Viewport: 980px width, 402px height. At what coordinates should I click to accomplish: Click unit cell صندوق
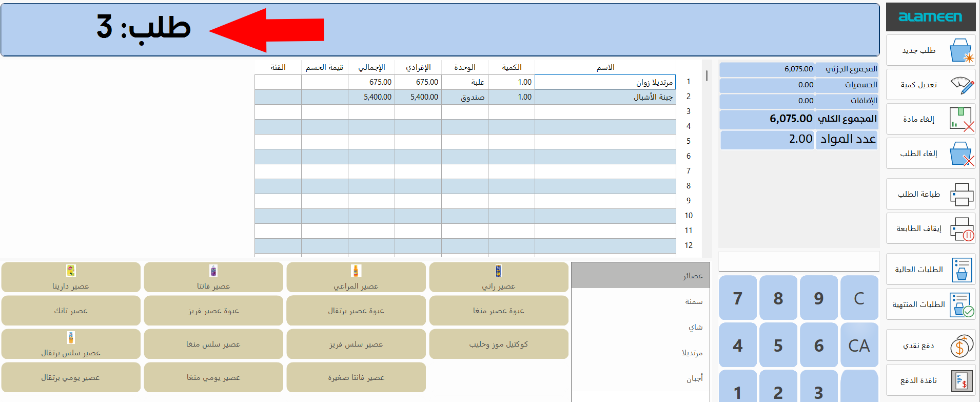465,97
